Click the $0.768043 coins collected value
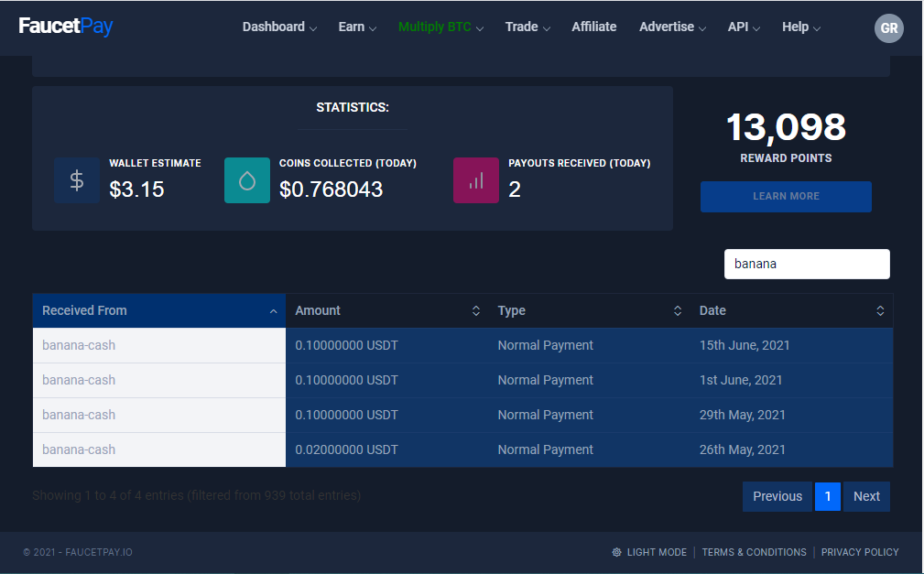The image size is (924, 574). click(x=331, y=190)
